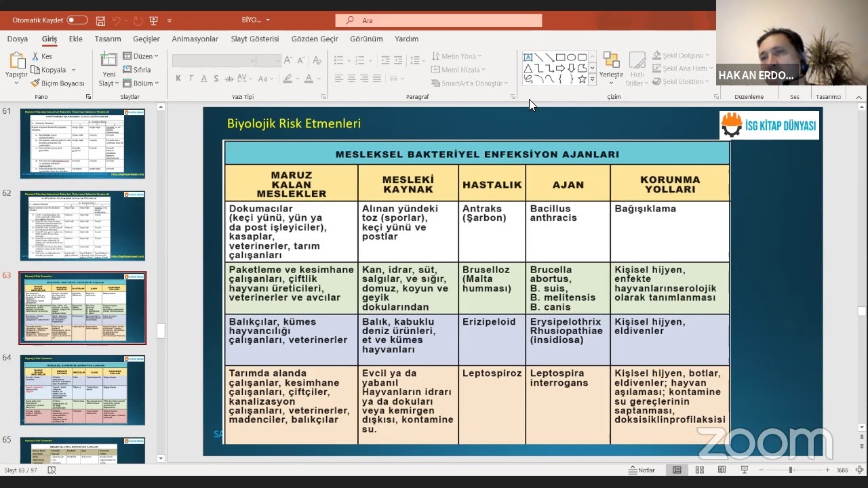Click the Notlar notes button
868x488 pixels.
pyautogui.click(x=642, y=470)
